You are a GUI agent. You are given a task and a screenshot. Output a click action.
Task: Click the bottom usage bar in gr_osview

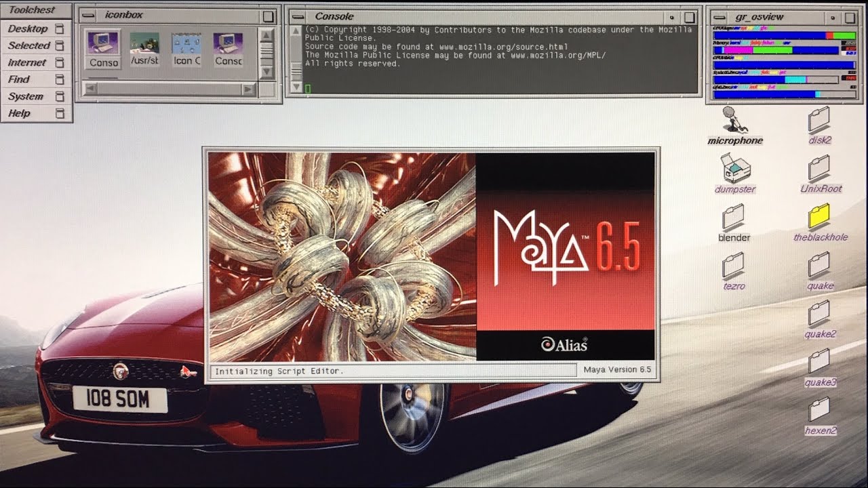tap(784, 94)
